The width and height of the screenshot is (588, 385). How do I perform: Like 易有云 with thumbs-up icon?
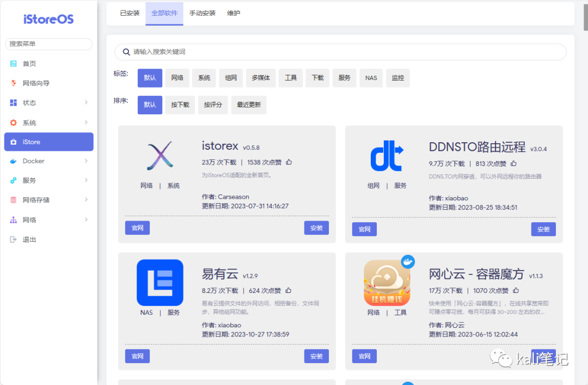click(x=289, y=290)
